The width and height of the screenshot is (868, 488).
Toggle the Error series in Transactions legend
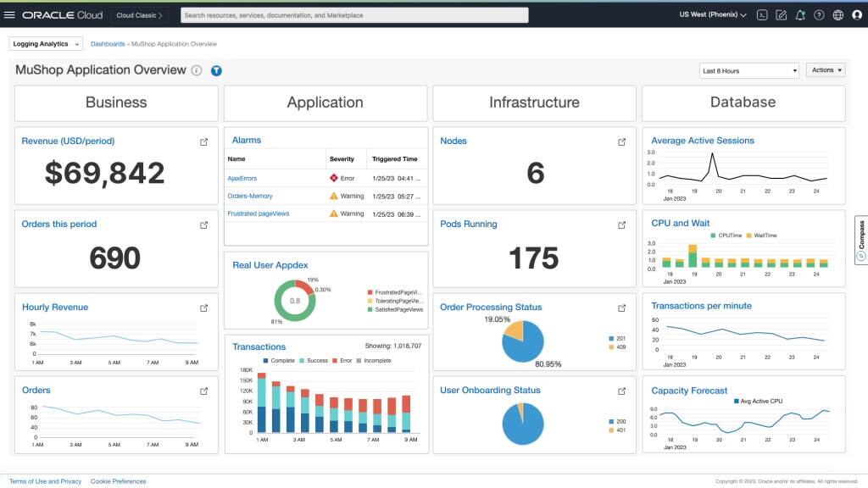(x=344, y=360)
